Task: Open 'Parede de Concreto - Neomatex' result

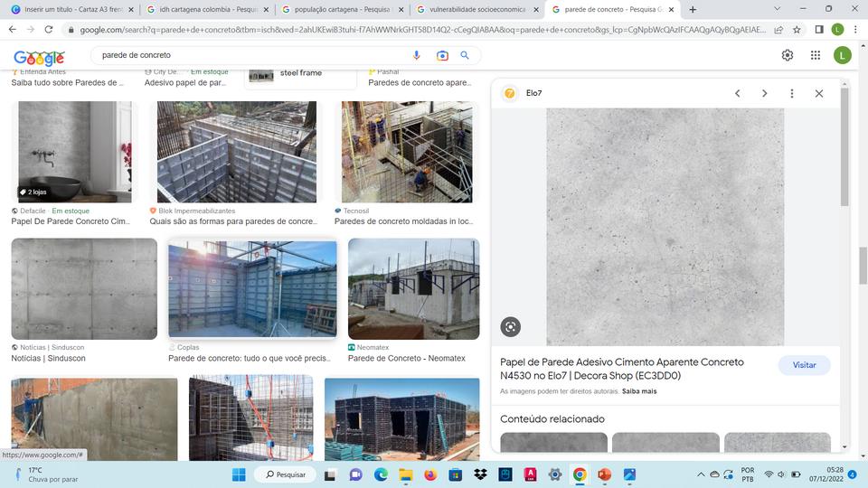Action: tap(406, 359)
